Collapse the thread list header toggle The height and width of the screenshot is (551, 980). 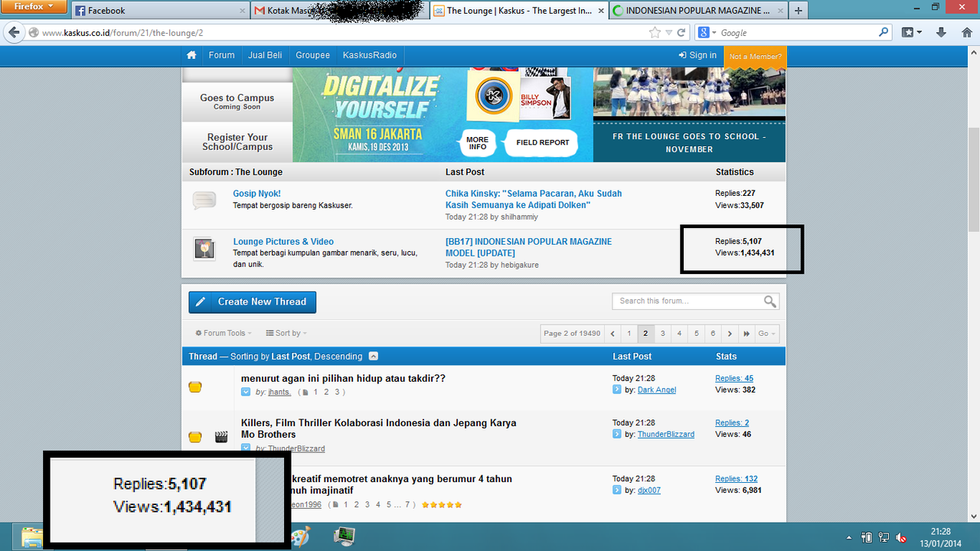(373, 356)
